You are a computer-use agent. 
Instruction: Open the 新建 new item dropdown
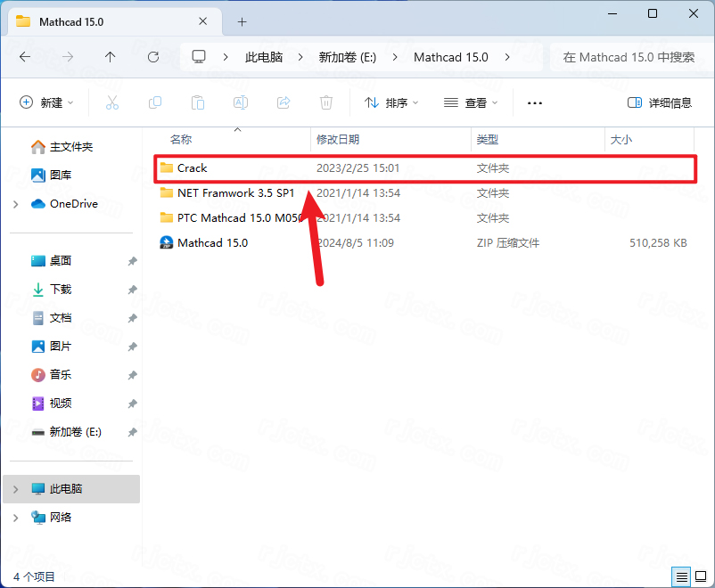(46, 102)
